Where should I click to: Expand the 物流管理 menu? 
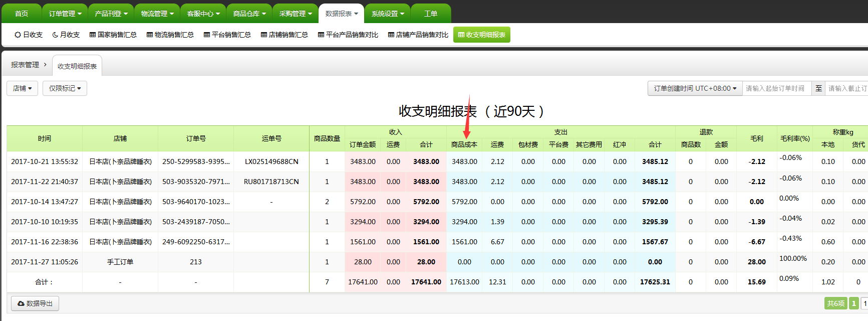(157, 14)
